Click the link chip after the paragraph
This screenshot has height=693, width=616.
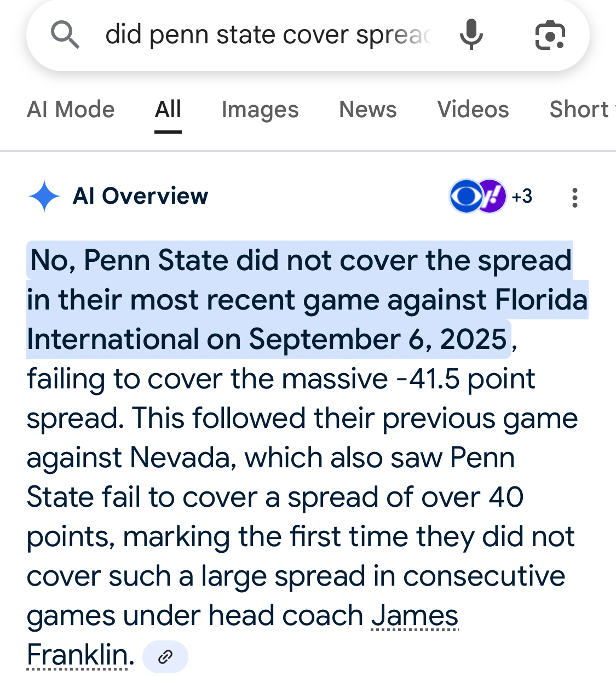click(x=165, y=656)
